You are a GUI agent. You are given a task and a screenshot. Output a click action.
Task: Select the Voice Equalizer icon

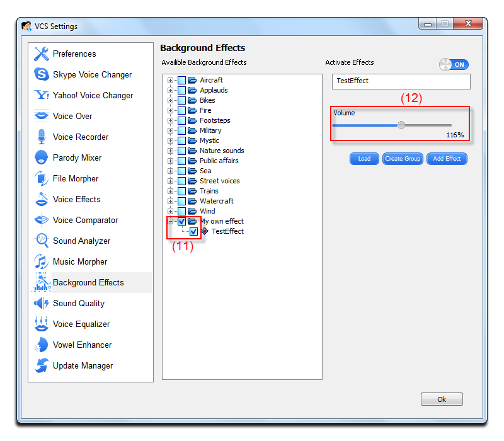point(42,324)
